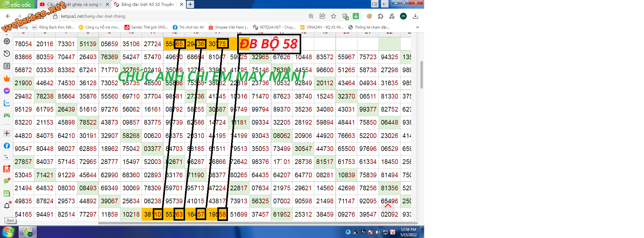Screen dimensions: 644x238
Task: Click the zoom magnifier in address bar
Action: click(x=311, y=16)
